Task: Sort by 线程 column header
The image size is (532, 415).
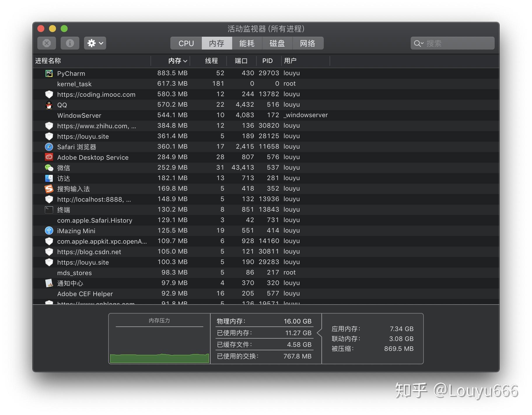Action: pyautogui.click(x=209, y=61)
